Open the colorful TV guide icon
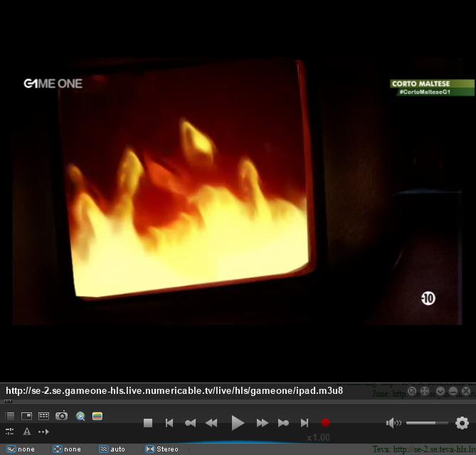 pos(97,416)
